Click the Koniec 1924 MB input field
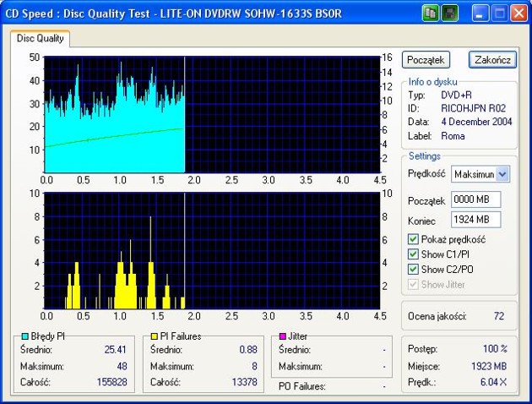Image resolution: width=532 pixels, height=404 pixels. pyautogui.click(x=475, y=220)
